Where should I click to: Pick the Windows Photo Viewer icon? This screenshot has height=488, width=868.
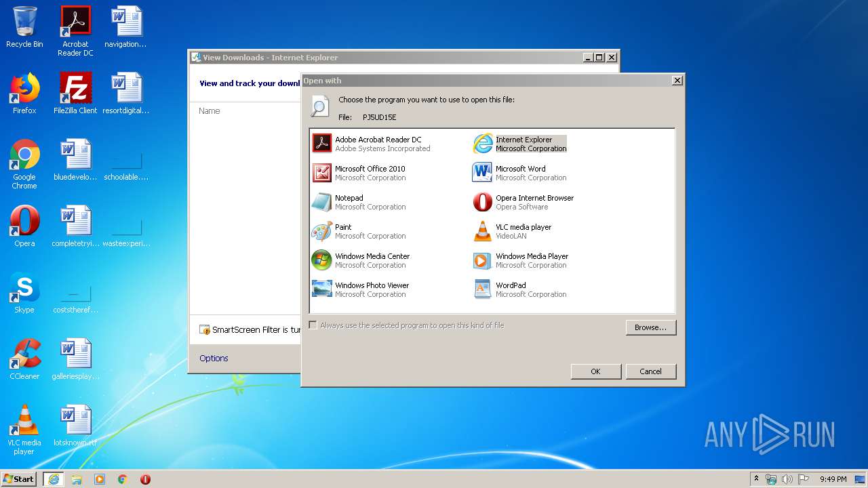pyautogui.click(x=321, y=289)
